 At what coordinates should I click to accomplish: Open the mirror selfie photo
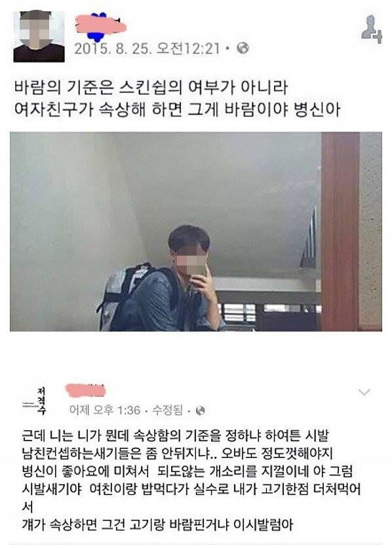pyautogui.click(x=195, y=231)
